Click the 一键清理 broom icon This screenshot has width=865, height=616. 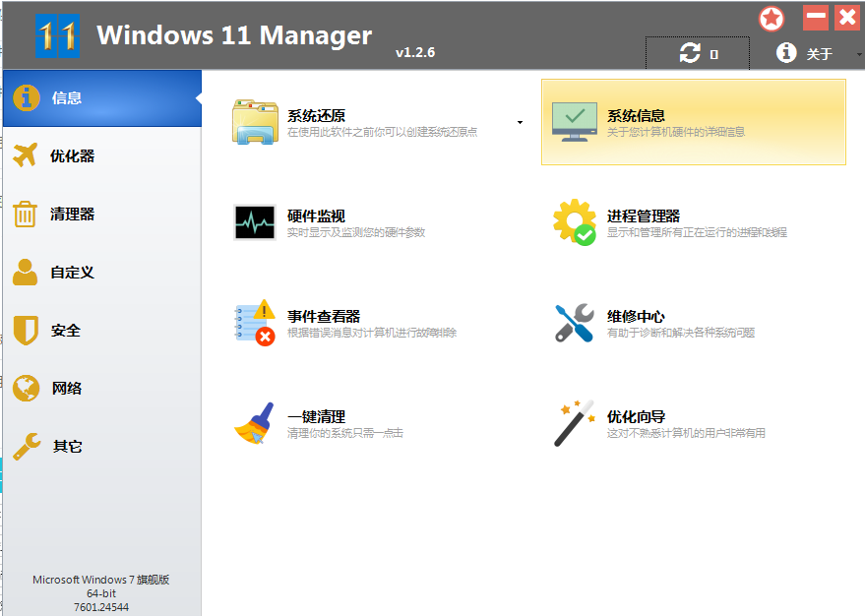[255, 423]
